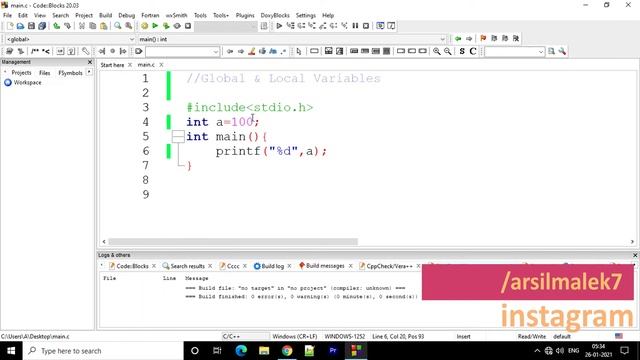
Task: Zoom out the editor text
Action: coord(448,51)
